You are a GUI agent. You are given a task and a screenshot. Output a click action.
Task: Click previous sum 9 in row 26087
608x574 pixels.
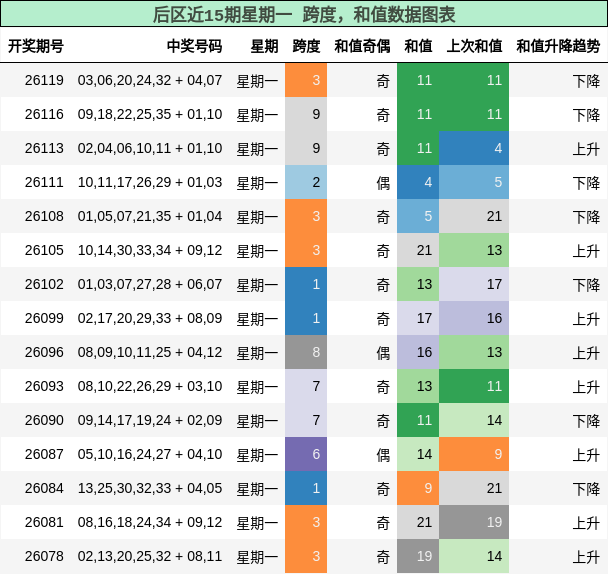point(474,454)
